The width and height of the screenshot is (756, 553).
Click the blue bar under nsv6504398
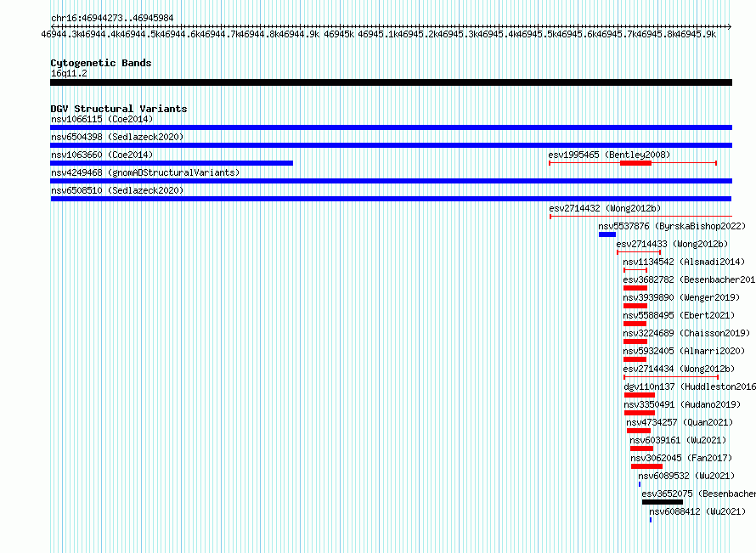(x=391, y=145)
